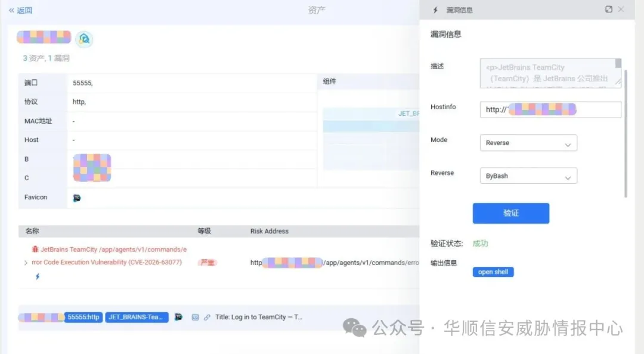The height and width of the screenshot is (354, 644).
Task: Click the 资产 page title
Action: pyautogui.click(x=317, y=10)
